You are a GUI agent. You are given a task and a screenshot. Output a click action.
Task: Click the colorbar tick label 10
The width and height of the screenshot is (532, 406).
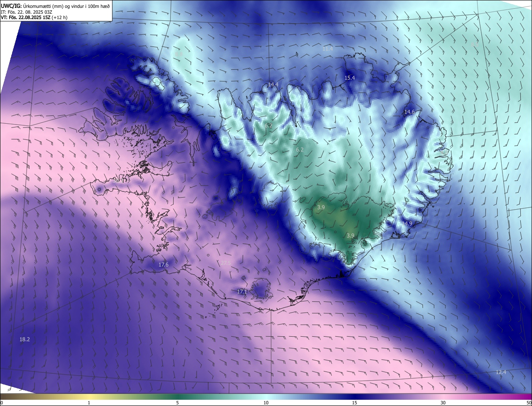[266, 403]
